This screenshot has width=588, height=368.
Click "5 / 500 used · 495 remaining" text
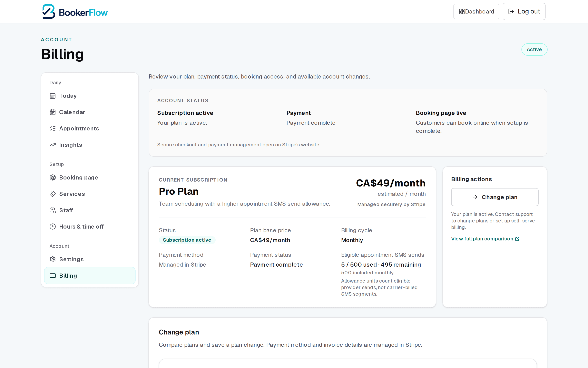pyautogui.click(x=381, y=265)
